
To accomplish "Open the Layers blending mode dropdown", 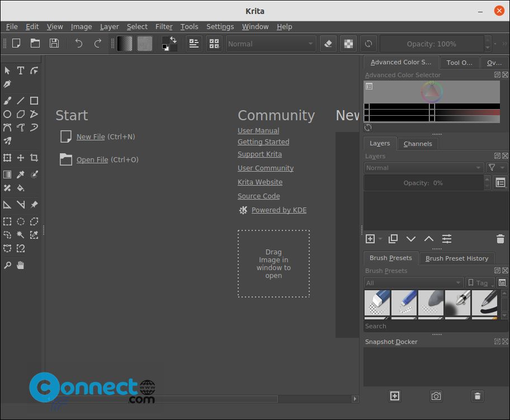I will [424, 168].
